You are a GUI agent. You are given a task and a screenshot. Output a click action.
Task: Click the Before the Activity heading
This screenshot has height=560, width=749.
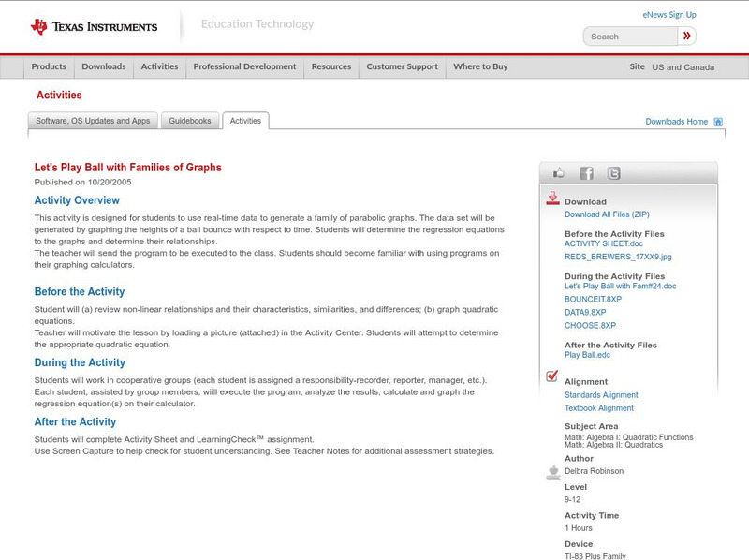[x=80, y=291]
